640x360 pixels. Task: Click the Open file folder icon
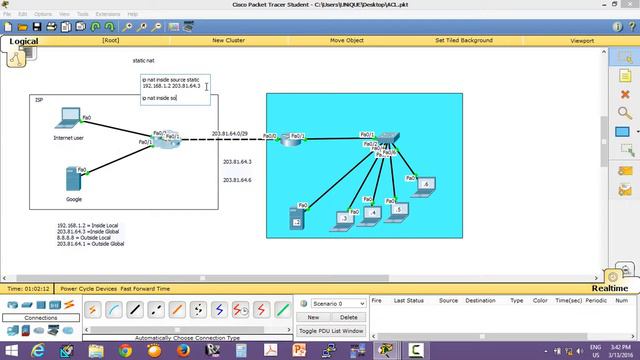tap(22, 27)
